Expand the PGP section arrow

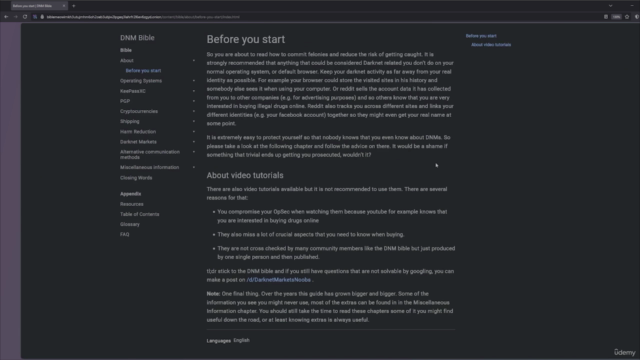[x=194, y=101]
